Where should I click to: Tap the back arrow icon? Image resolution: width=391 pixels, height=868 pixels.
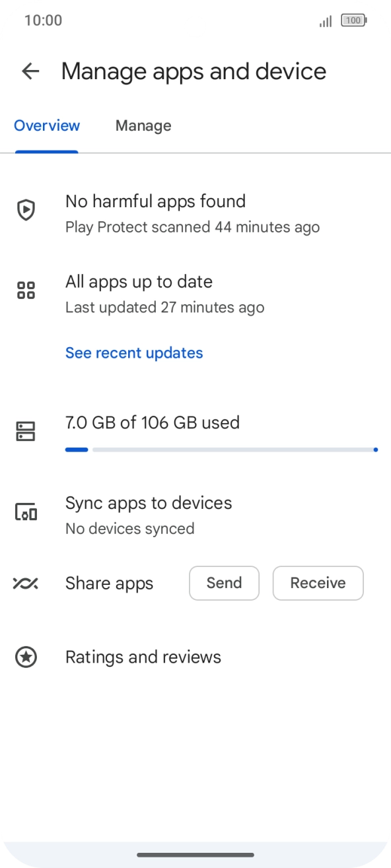(x=30, y=71)
